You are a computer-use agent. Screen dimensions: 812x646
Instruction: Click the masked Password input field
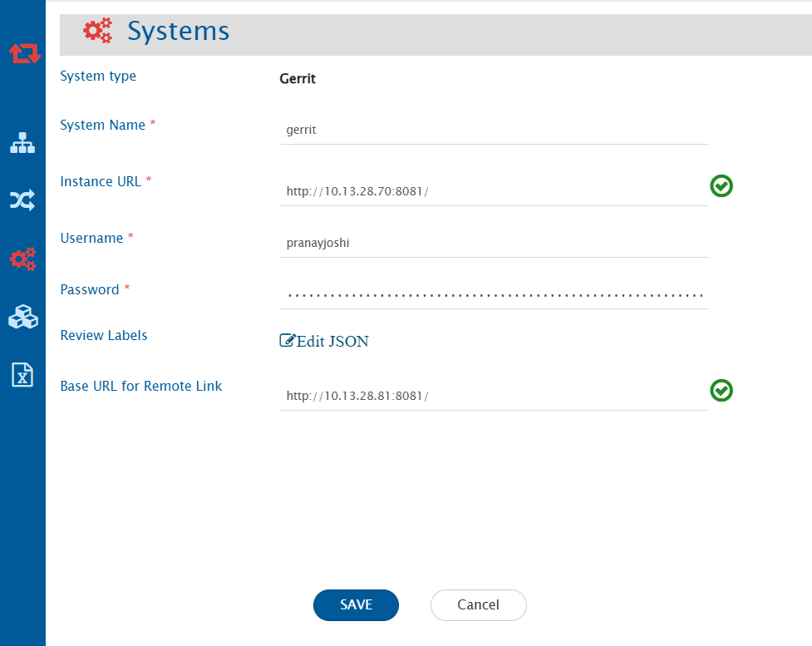[x=494, y=295]
